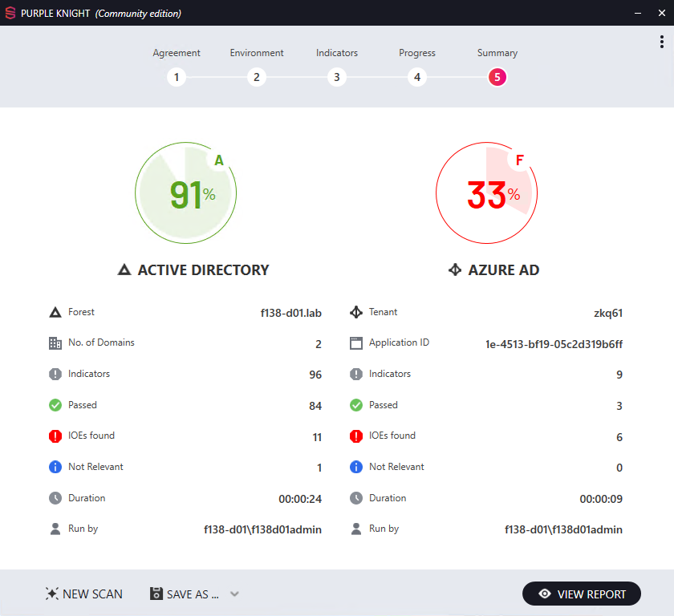The image size is (674, 616).
Task: Click the Application ID window icon
Action: click(x=356, y=343)
